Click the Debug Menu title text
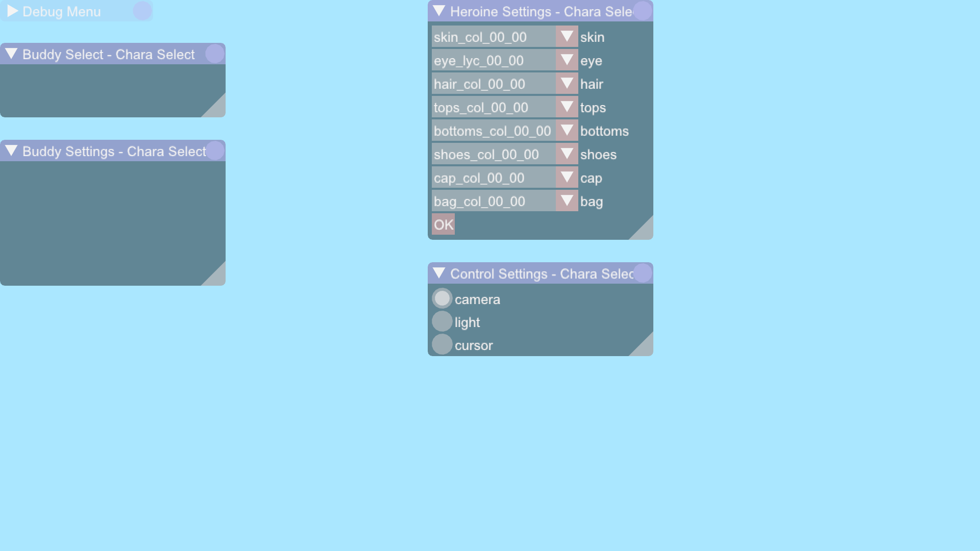The height and width of the screenshot is (551, 980). [62, 12]
